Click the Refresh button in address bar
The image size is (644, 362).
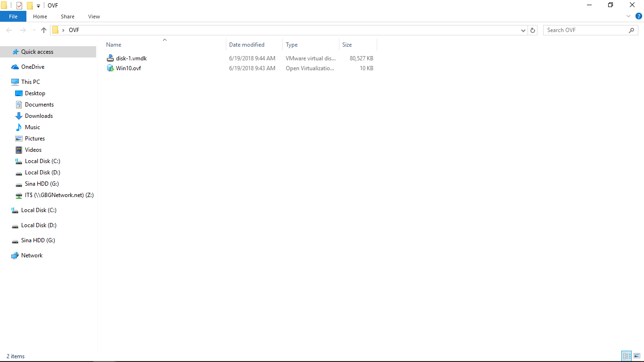533,30
